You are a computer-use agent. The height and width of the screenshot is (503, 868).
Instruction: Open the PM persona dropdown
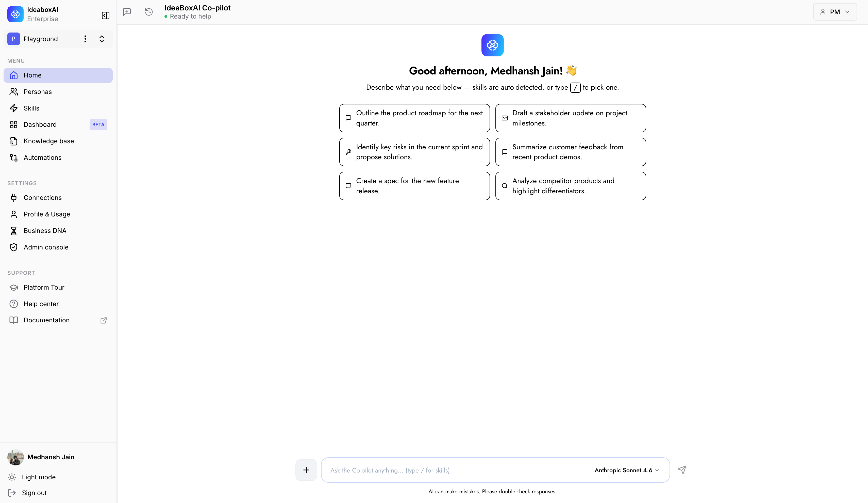835,12
